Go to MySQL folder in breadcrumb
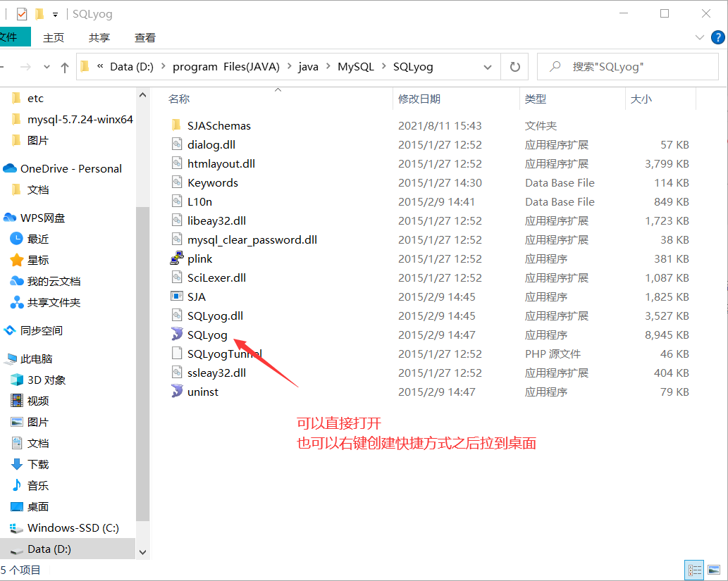 [x=356, y=67]
